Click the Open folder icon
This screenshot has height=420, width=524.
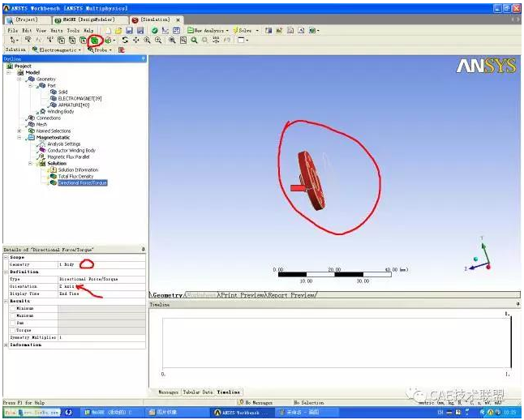click(118, 31)
